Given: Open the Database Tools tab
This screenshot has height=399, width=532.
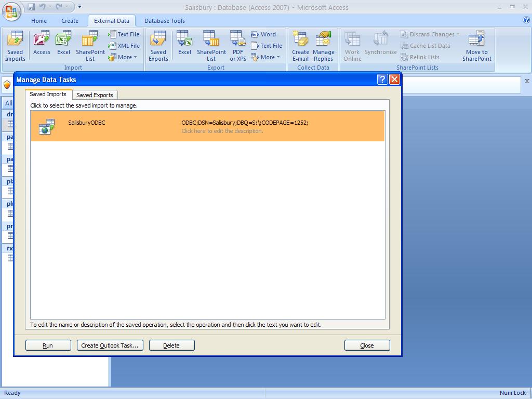Looking at the screenshot, I should 165,21.
